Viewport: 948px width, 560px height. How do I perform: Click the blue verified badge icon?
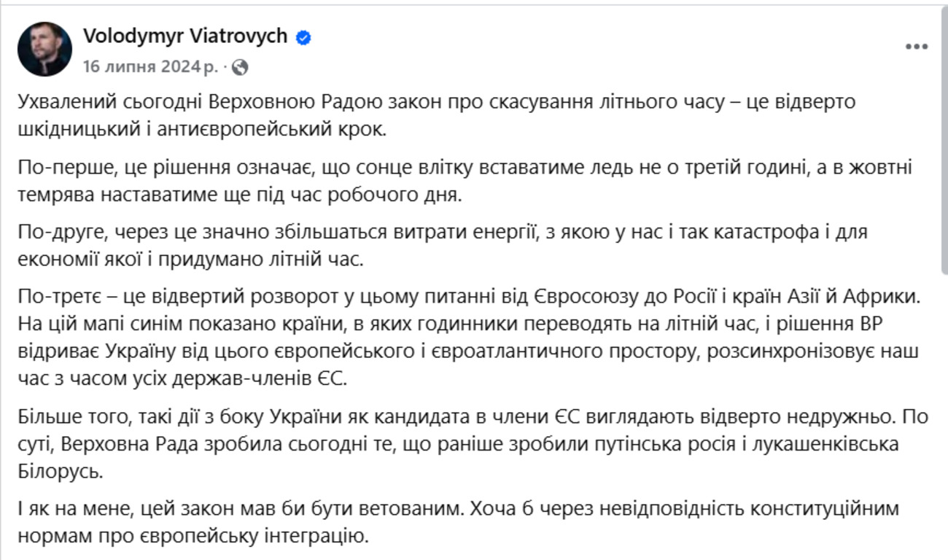click(303, 38)
